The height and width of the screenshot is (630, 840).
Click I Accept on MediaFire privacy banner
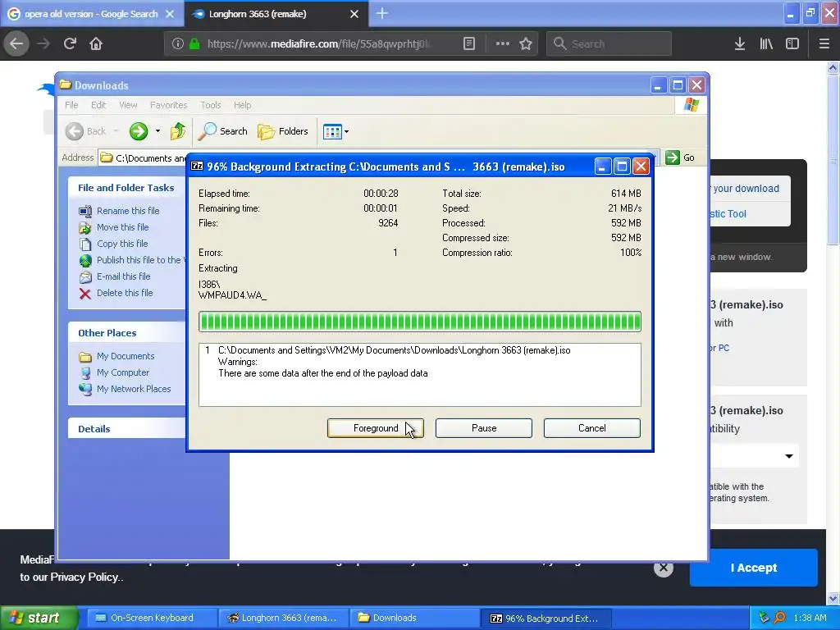click(x=753, y=568)
